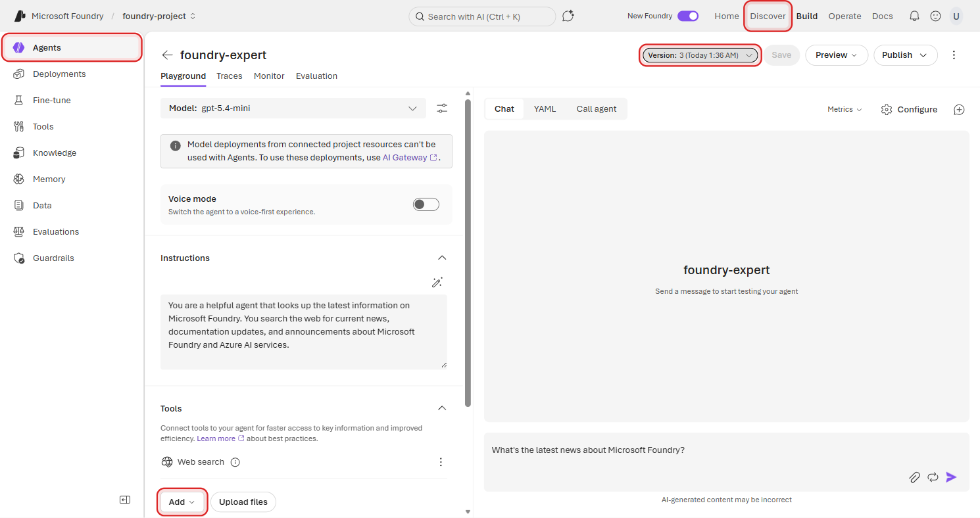The height and width of the screenshot is (518, 980).
Task: Open the AI chat assistant icon beside search
Action: pos(568,16)
